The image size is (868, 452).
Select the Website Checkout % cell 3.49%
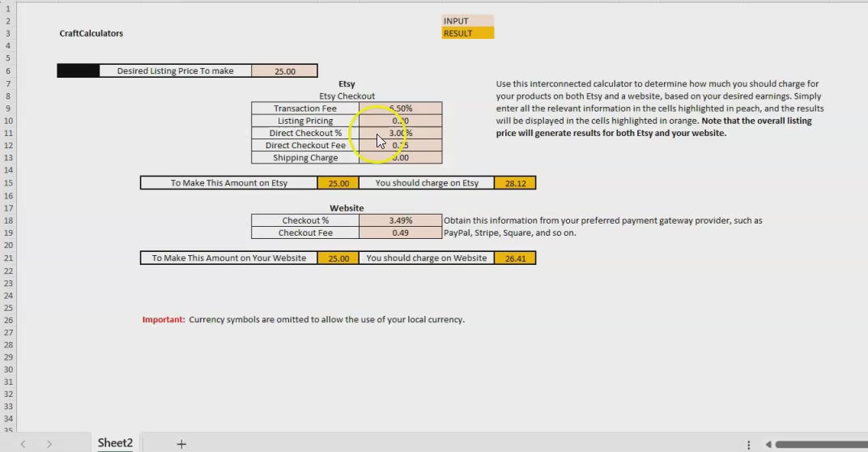coord(400,220)
